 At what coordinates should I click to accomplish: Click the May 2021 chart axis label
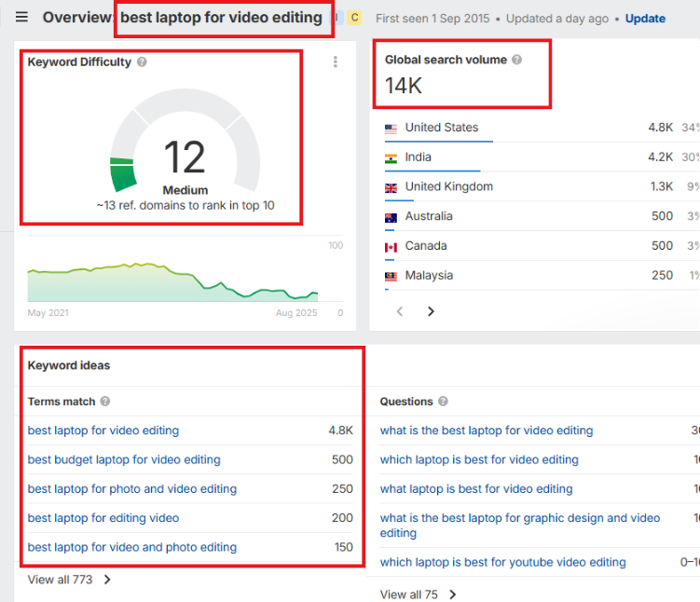(48, 313)
